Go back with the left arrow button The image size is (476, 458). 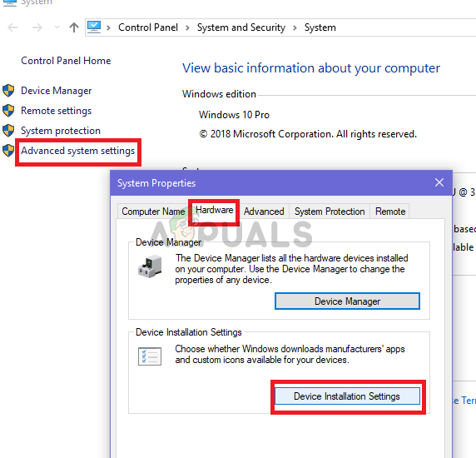point(12,27)
